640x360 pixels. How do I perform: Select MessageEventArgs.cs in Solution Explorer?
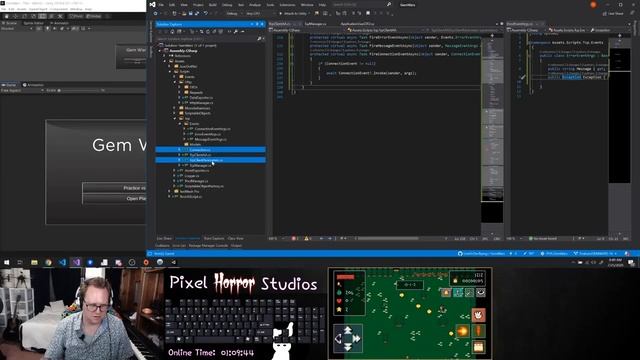click(211, 139)
